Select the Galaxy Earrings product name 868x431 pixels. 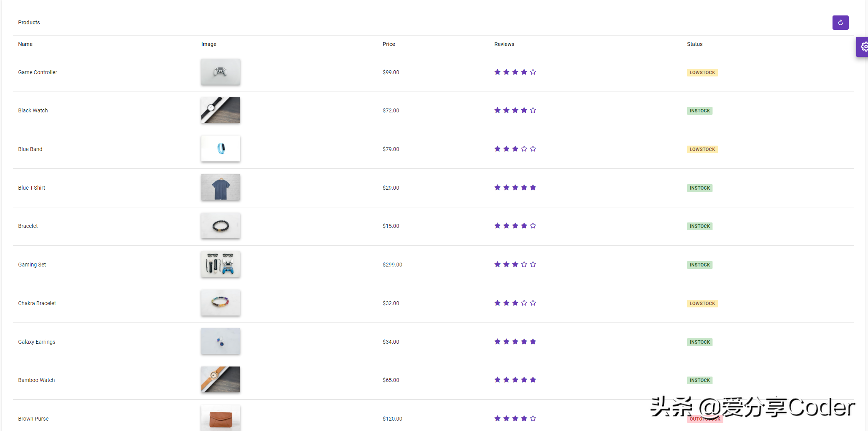(37, 342)
